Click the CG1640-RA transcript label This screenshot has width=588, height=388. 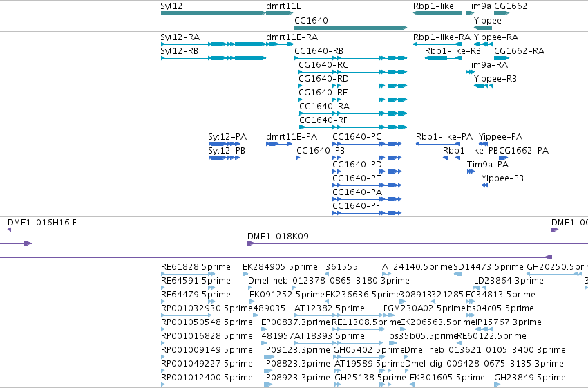tap(324, 107)
